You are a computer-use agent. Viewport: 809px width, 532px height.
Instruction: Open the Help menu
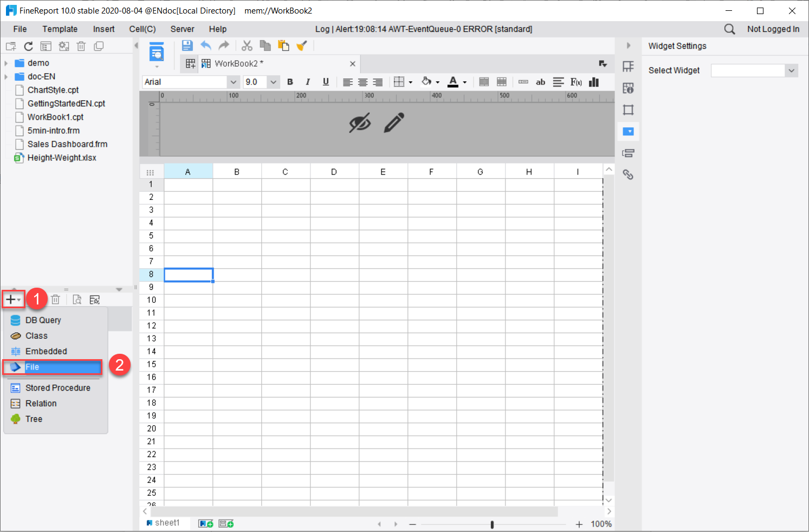click(218, 29)
